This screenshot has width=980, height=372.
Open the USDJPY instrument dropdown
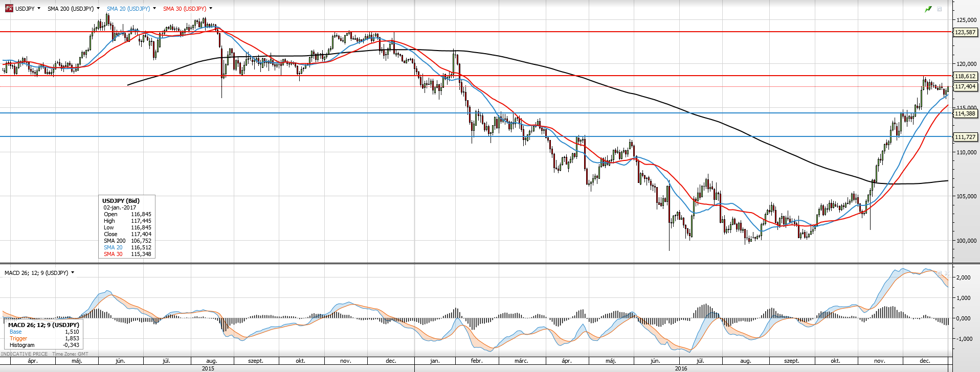[x=39, y=9]
